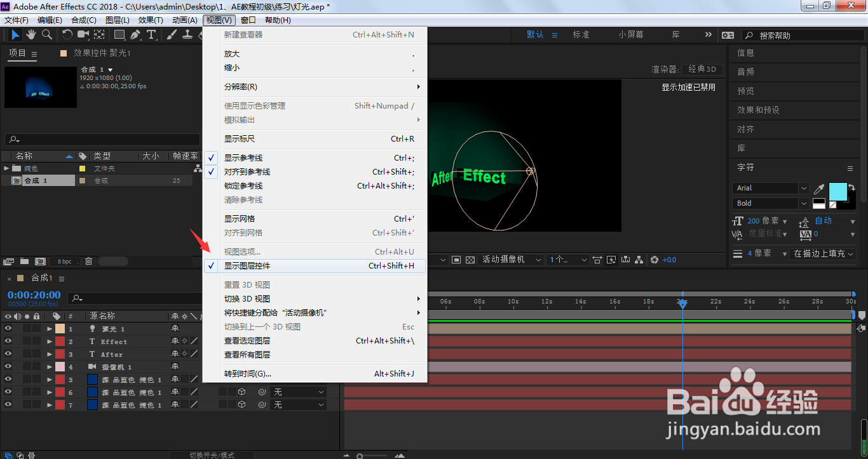
Task: Open the 文件(F) menu
Action: point(17,20)
